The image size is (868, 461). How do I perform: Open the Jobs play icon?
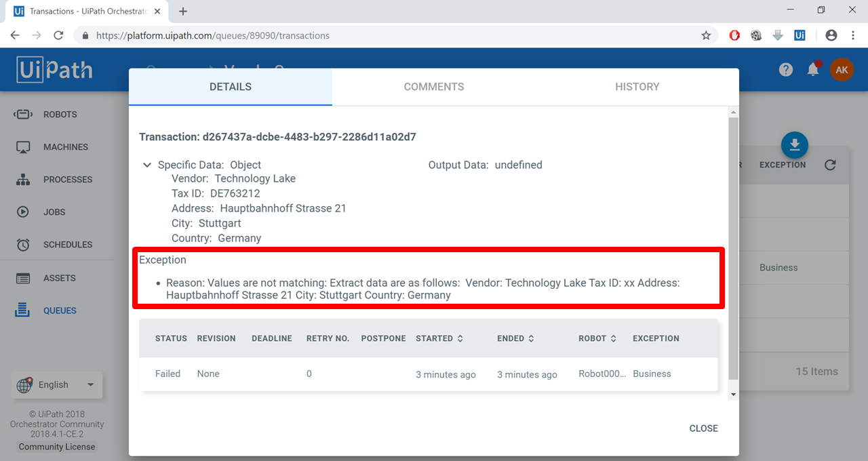23,212
